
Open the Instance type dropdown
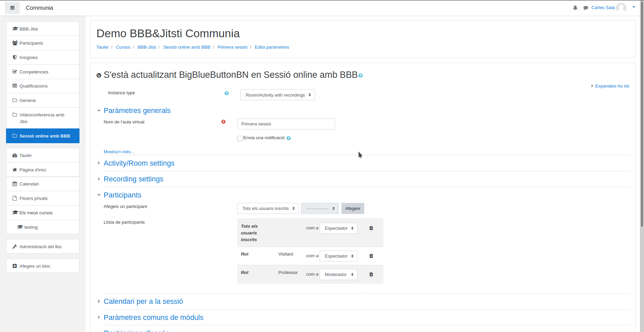pos(277,95)
